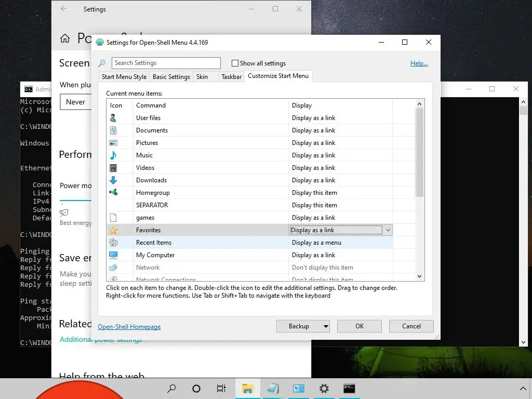Click the list scroll down arrow
The width and height of the screenshot is (532, 399).
click(419, 276)
